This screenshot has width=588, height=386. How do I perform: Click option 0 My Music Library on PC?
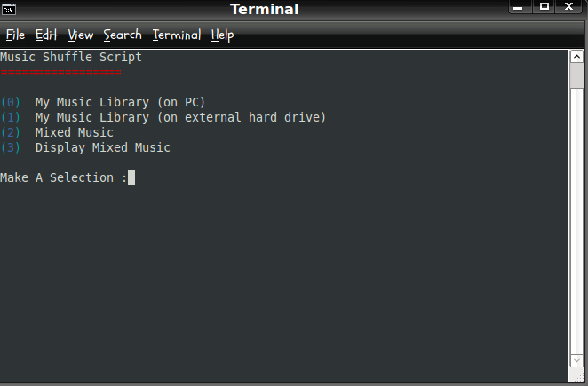point(103,102)
